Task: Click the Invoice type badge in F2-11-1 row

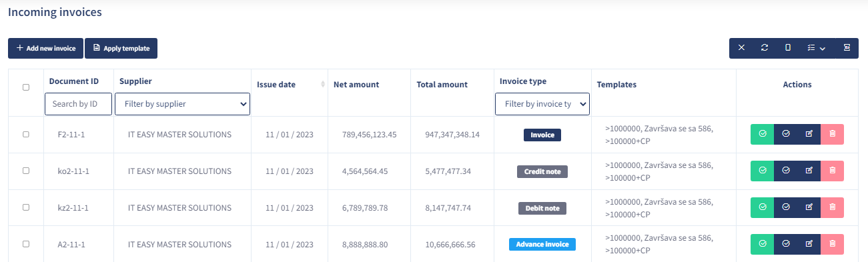Action: [x=542, y=135]
